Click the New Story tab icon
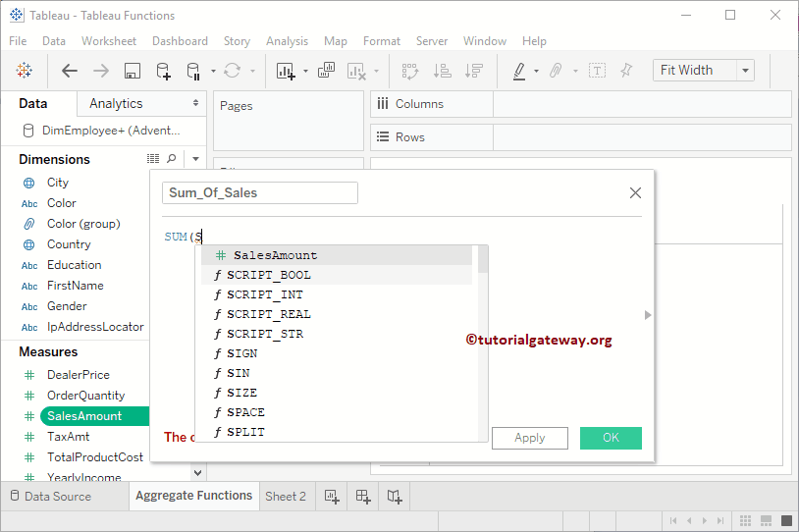Viewport: 799px width, 532px height. pyautogui.click(x=395, y=497)
